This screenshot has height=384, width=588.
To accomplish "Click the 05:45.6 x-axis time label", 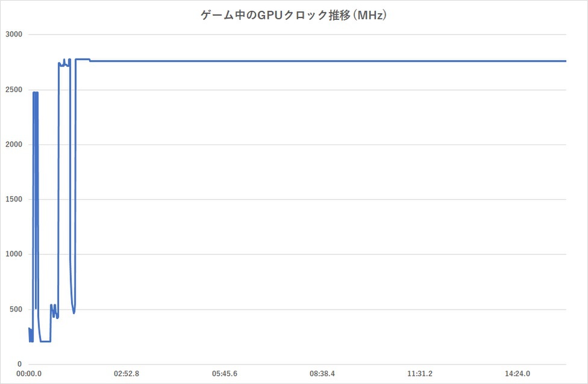I will 224,374.
